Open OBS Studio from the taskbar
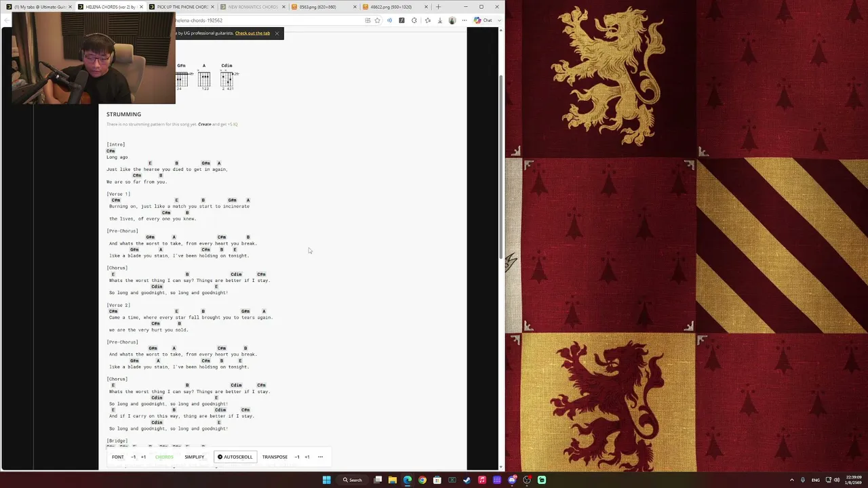The width and height of the screenshot is (868, 488). (x=527, y=480)
